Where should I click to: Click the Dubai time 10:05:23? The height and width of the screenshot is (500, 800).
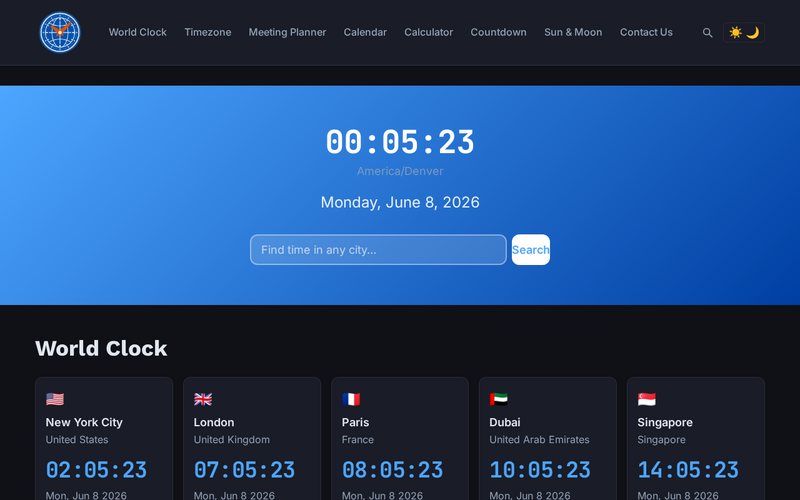tap(540, 470)
